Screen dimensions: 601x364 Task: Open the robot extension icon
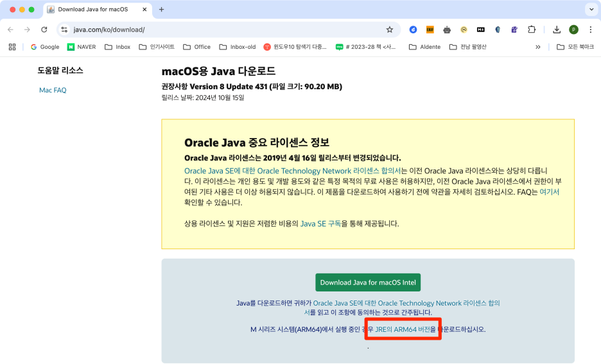tap(446, 30)
